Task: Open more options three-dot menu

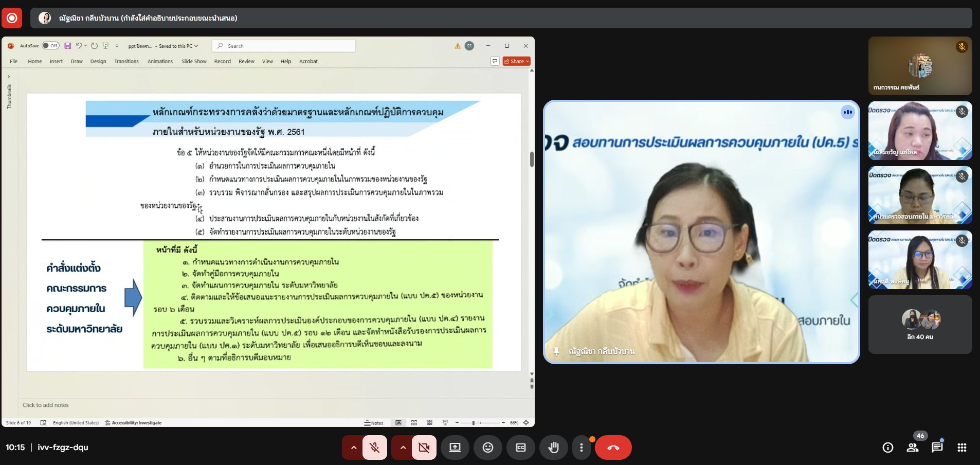Action: (582, 448)
